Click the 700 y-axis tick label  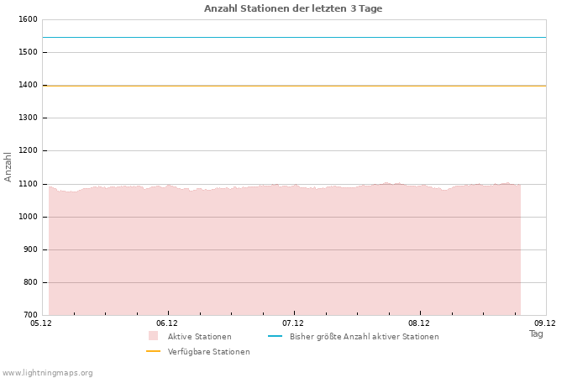(x=30, y=315)
